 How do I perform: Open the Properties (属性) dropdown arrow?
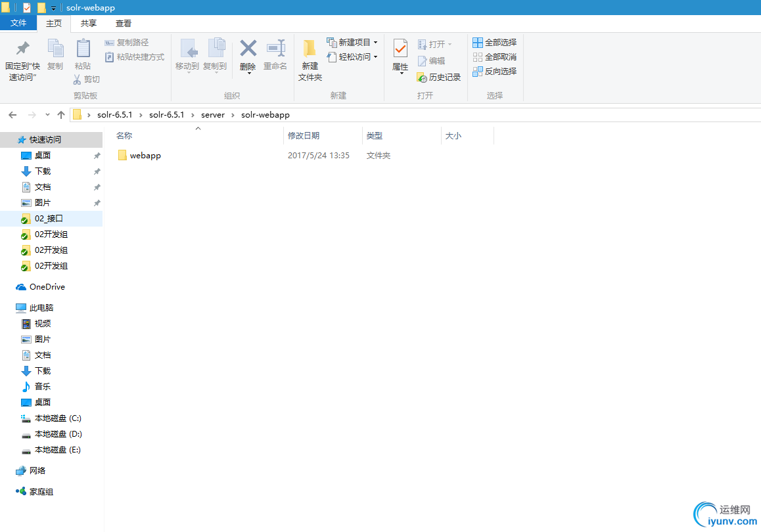tap(402, 74)
